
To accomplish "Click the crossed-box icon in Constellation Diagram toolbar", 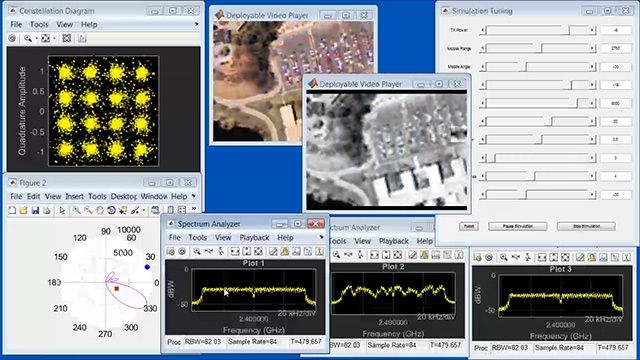I will tap(67, 38).
